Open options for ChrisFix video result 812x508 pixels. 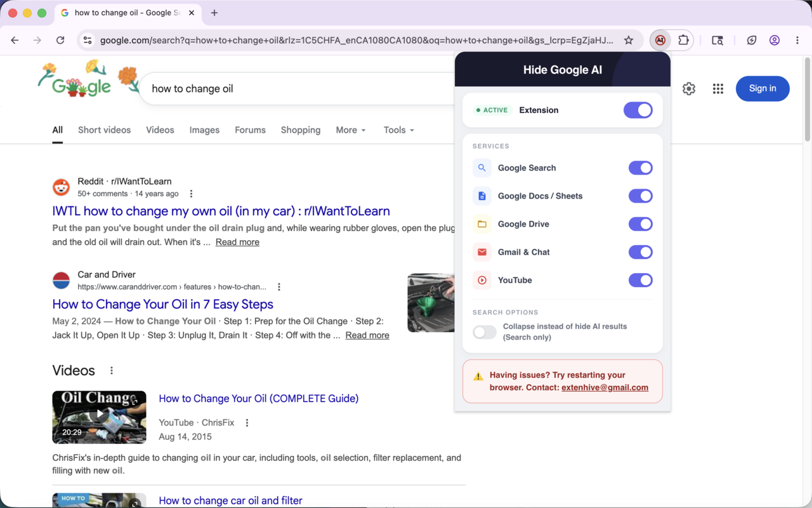[x=247, y=423]
